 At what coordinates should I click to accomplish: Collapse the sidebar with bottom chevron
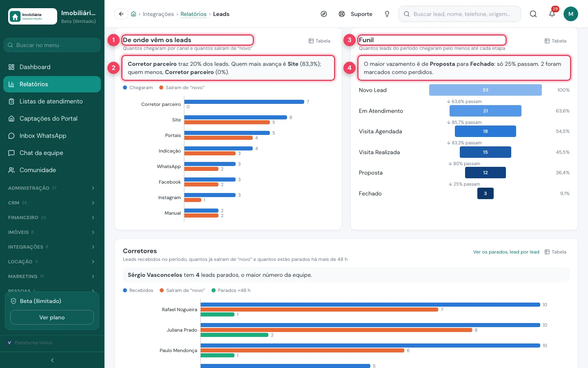tap(52, 360)
